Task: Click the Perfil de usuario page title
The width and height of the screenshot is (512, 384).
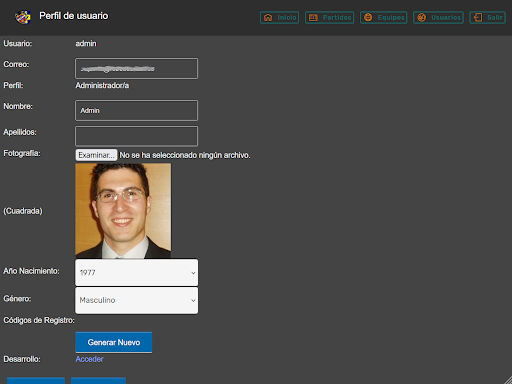Action: [74, 16]
